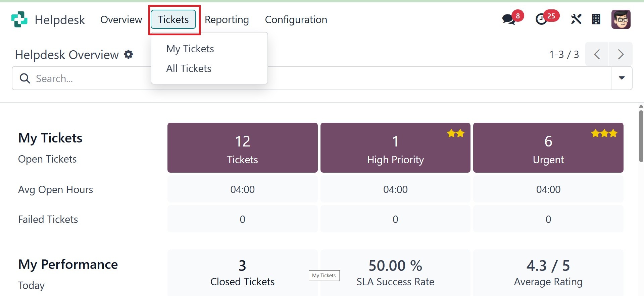Screen dimensions: 644x296
Task: Open the 6 Urgent tickets card
Action: click(x=548, y=148)
